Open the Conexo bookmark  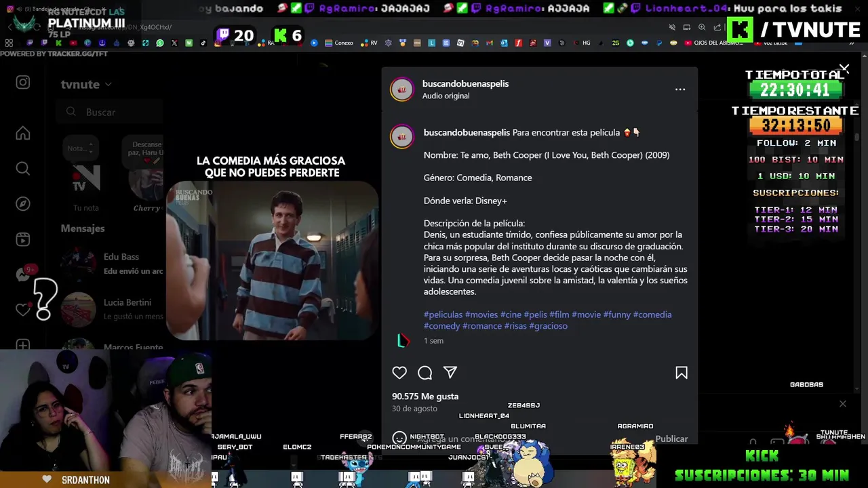[339, 43]
